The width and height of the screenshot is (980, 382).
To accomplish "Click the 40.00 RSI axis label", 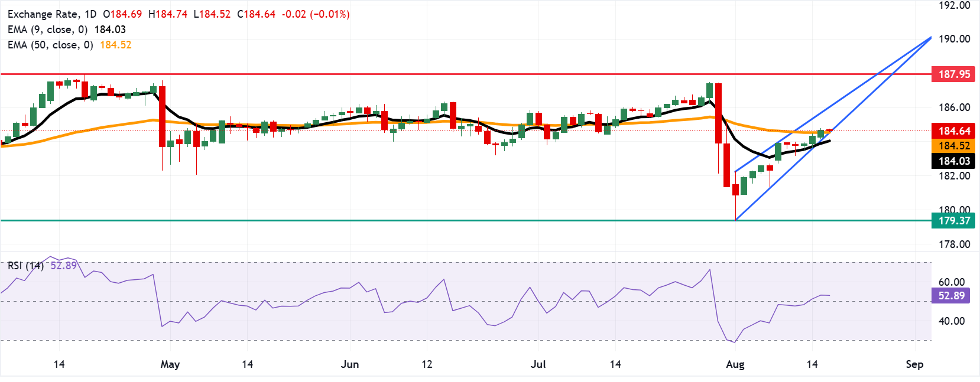I will 952,321.
